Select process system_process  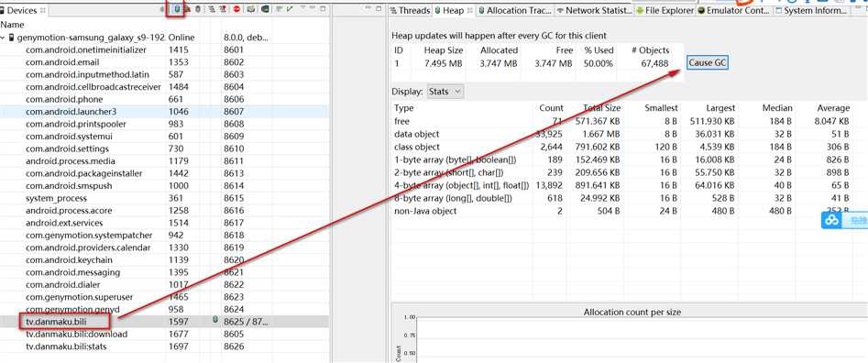pos(164,198)
